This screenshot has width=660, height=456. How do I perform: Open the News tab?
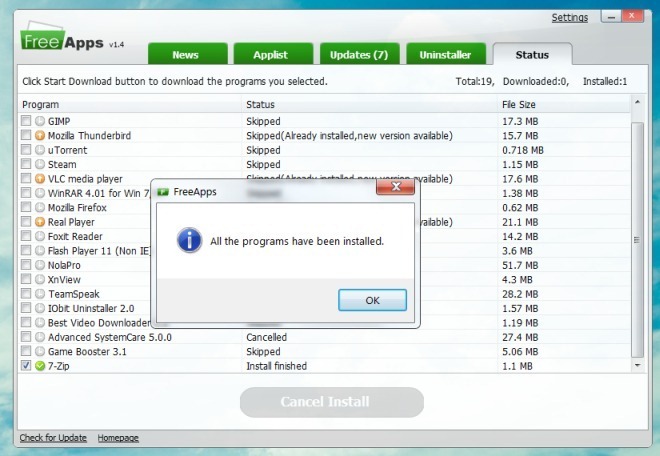point(188,54)
